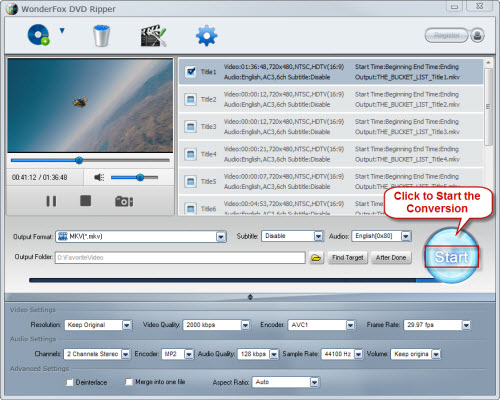Open the Volume Keep original dropdown
Viewport: 500px width, 400px height.
(436, 354)
